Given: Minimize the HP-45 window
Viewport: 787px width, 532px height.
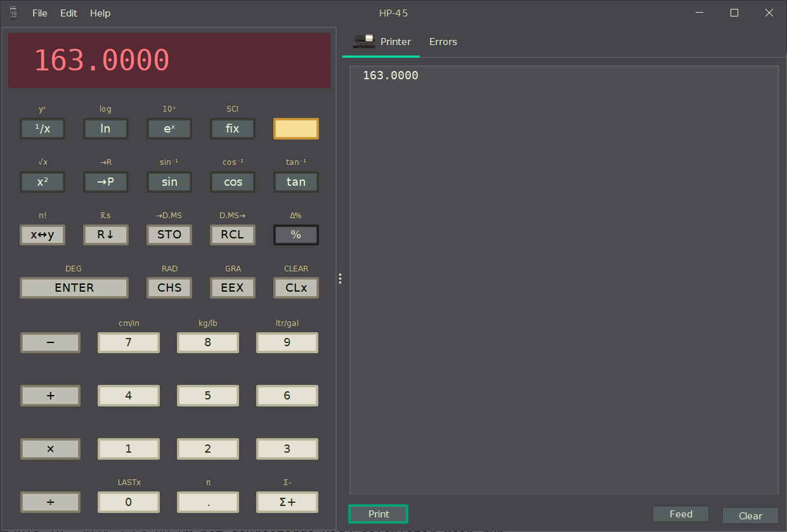Looking at the screenshot, I should click(x=700, y=13).
